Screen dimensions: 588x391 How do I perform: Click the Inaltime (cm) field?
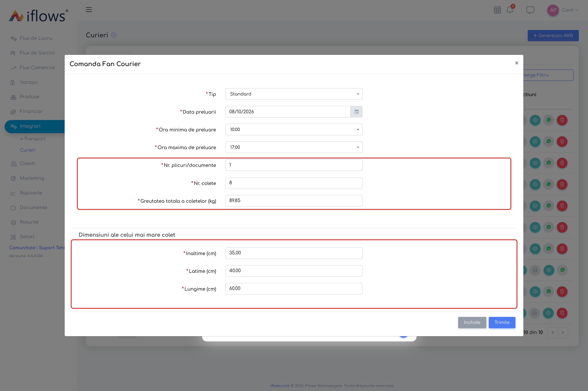(294, 253)
